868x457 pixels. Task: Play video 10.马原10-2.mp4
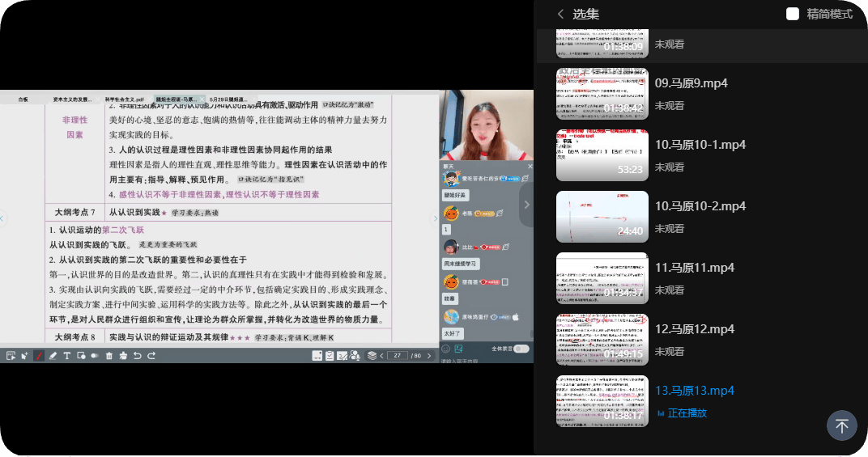click(700, 206)
